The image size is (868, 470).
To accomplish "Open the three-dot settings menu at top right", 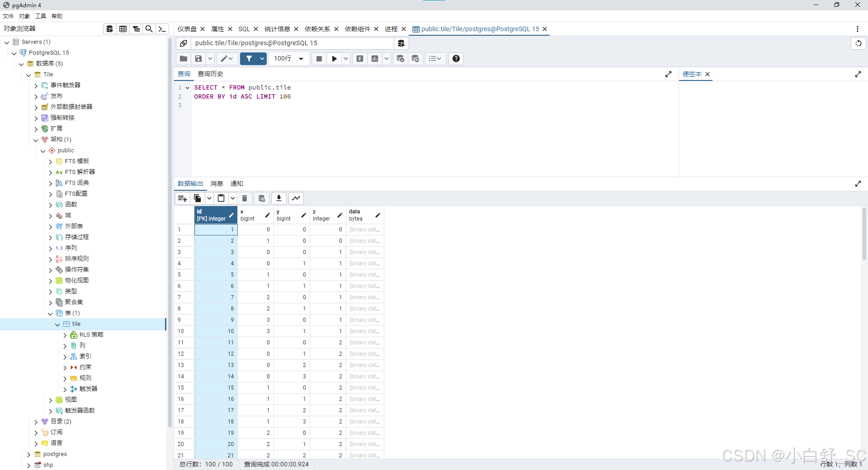I will pos(858,29).
